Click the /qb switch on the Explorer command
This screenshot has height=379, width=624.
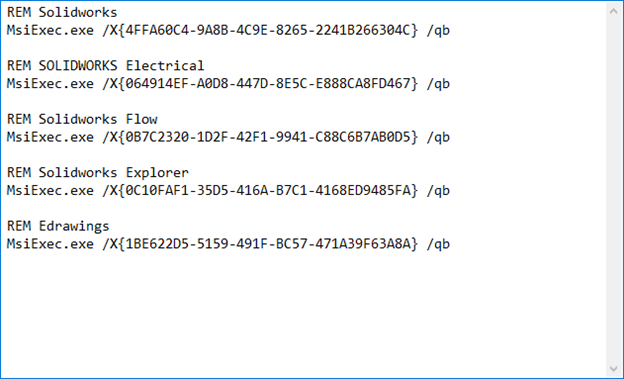point(438,191)
